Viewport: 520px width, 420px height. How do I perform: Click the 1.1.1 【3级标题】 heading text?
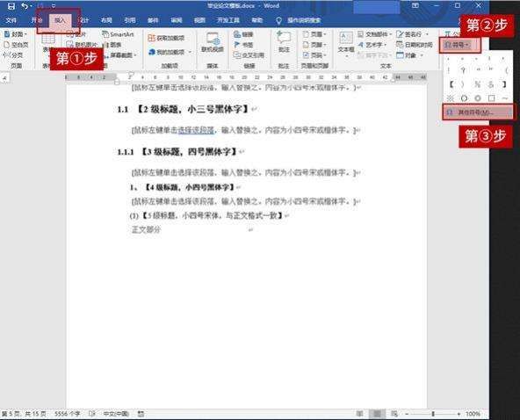pyautogui.click(x=177, y=152)
